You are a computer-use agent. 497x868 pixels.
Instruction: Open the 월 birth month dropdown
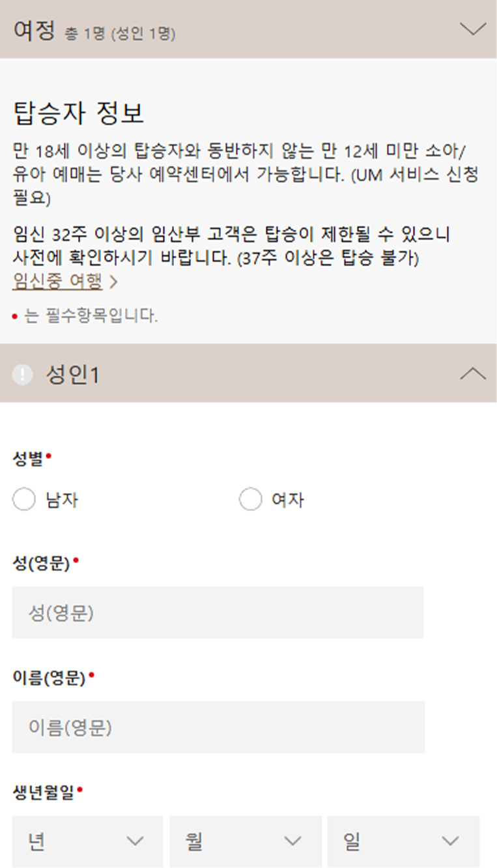click(x=246, y=841)
